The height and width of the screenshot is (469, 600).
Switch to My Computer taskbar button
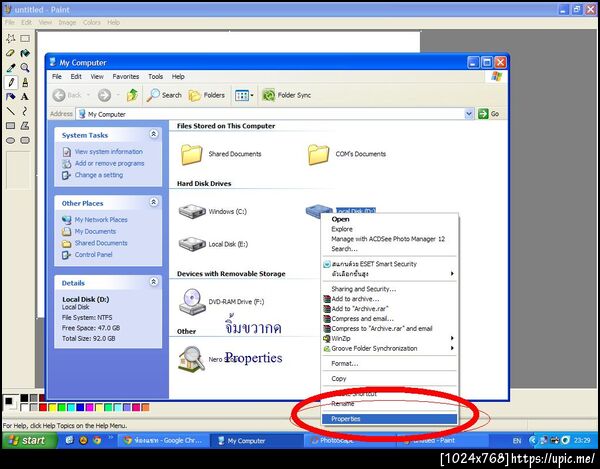(x=256, y=440)
